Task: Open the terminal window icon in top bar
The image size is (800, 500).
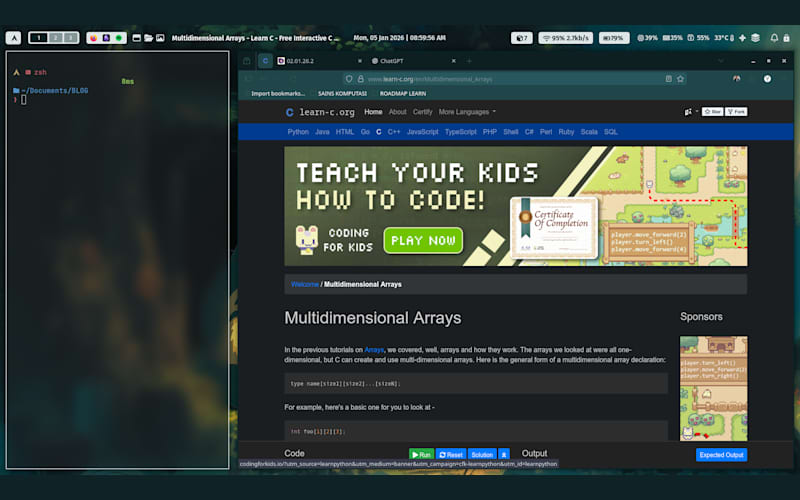Action: point(137,38)
